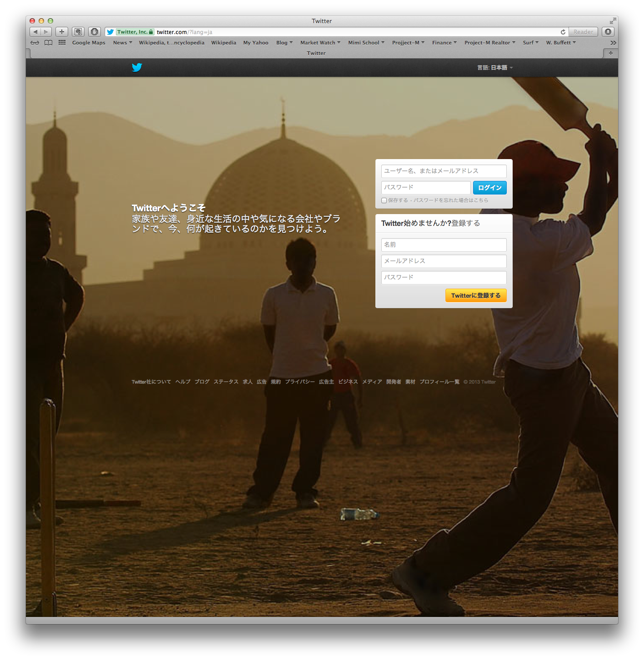Open the Wikipedia bookmark
Viewport: 644px width, 660px height.
click(224, 43)
